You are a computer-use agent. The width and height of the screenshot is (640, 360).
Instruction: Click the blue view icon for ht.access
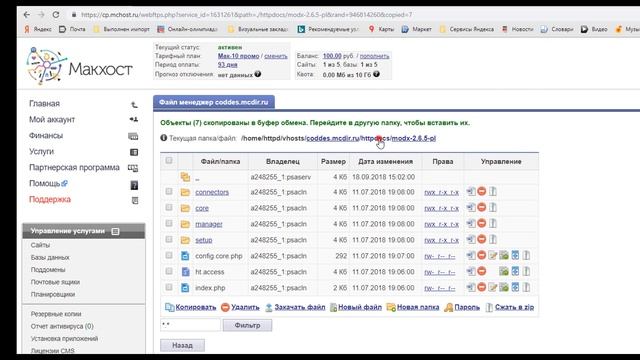coord(515,271)
